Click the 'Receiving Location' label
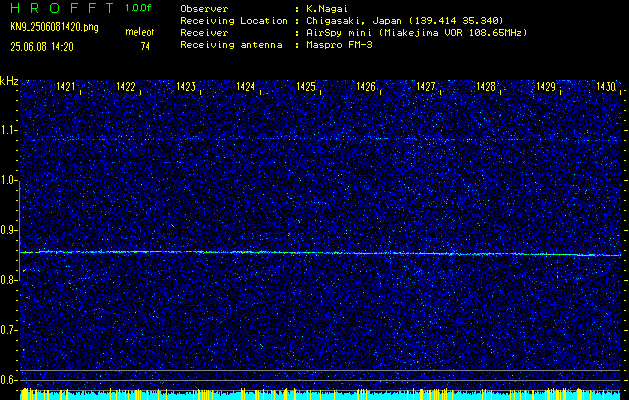Viewport: 629px width, 400px height. 234,21
